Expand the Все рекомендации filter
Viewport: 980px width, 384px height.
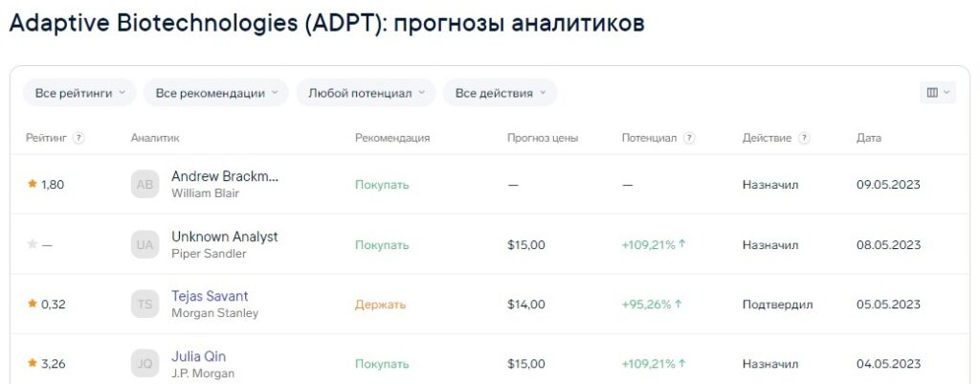[216, 93]
